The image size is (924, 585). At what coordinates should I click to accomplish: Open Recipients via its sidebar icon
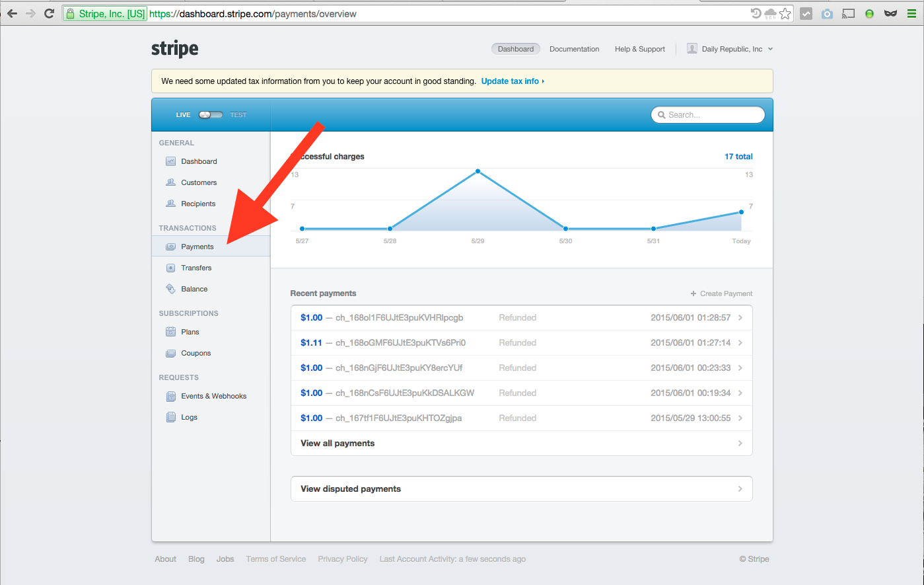170,204
